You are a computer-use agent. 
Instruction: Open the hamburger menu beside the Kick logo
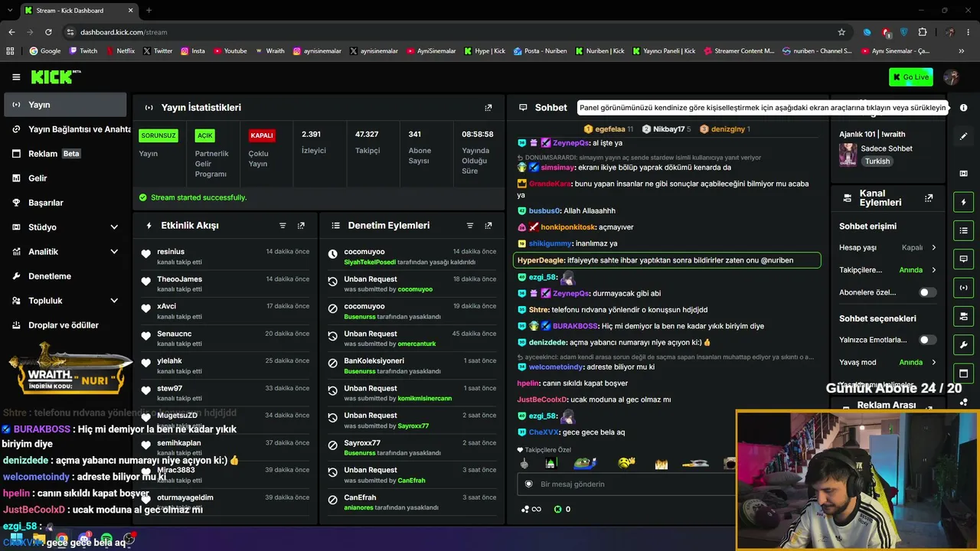pos(16,77)
